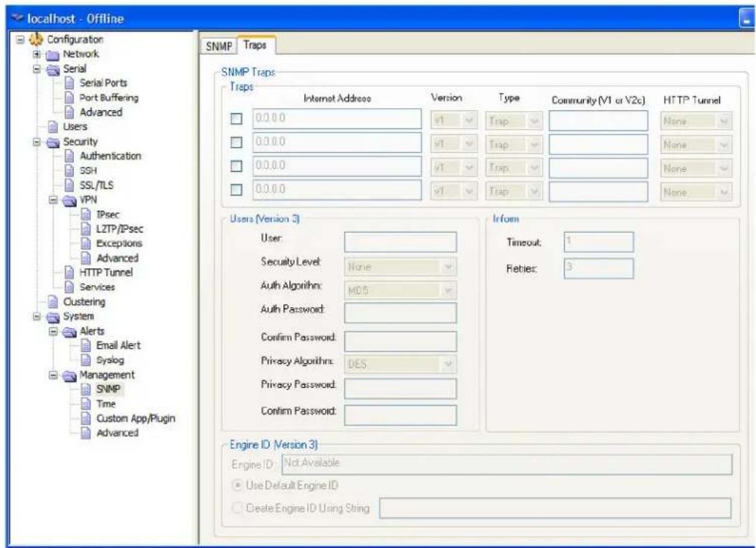The width and height of the screenshot is (756, 548).
Task: Select Advanced under Serial in tree
Action: tap(101, 113)
